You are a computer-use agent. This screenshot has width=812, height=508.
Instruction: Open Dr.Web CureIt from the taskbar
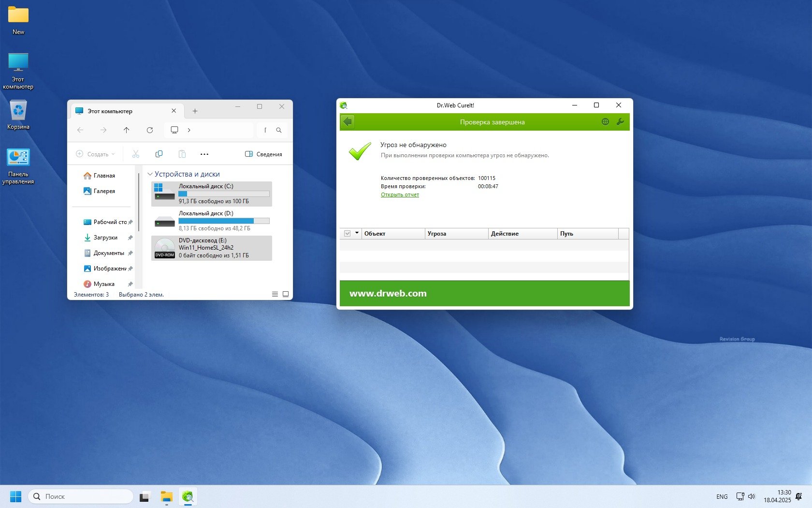point(188,496)
